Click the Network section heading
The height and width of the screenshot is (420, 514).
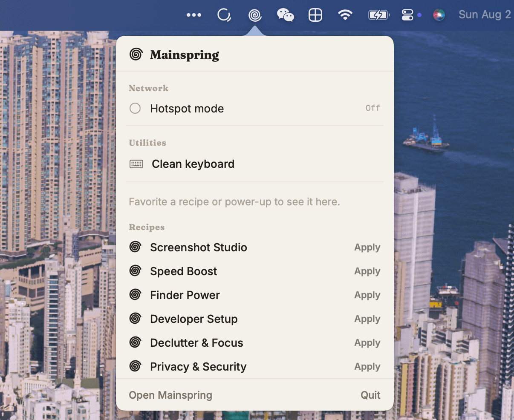click(x=149, y=88)
